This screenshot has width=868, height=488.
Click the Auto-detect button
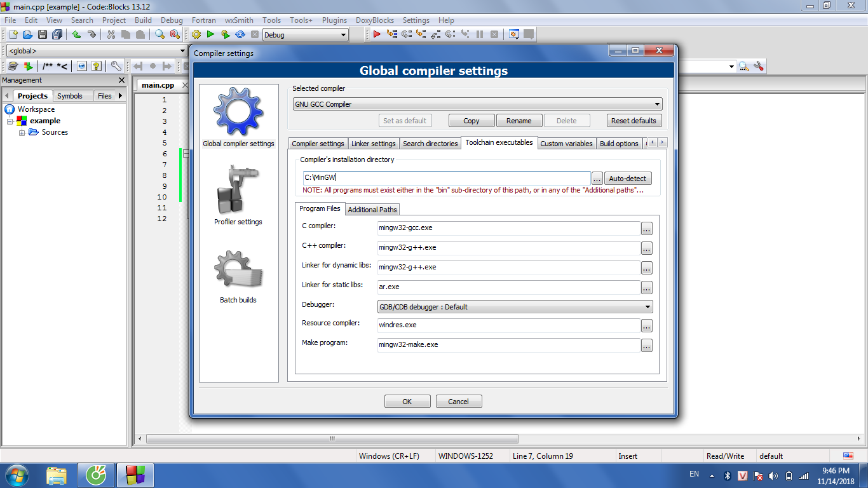[x=627, y=179]
